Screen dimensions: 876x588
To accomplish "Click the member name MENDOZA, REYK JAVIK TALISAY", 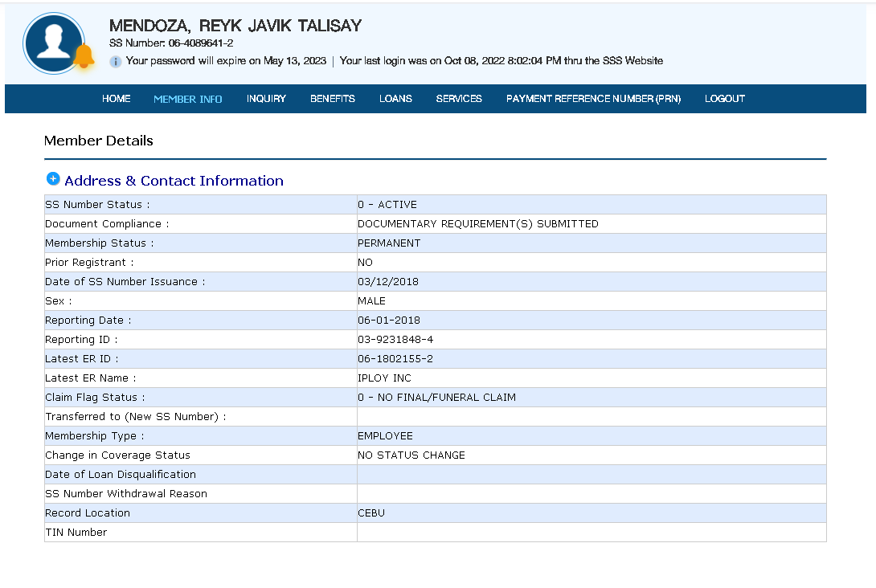I will (235, 26).
